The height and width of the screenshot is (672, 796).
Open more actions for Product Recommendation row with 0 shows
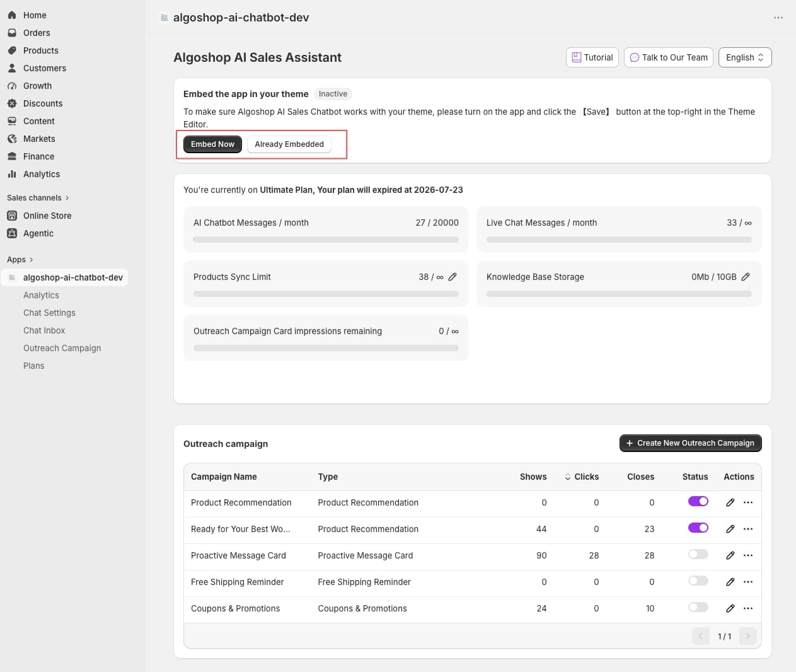(x=748, y=502)
